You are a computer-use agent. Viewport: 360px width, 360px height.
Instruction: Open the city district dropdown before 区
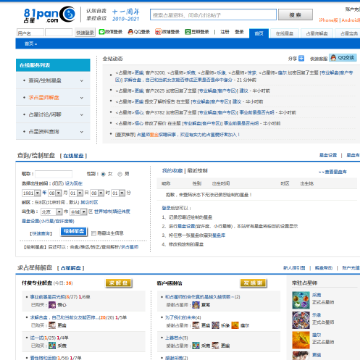coord(78,212)
